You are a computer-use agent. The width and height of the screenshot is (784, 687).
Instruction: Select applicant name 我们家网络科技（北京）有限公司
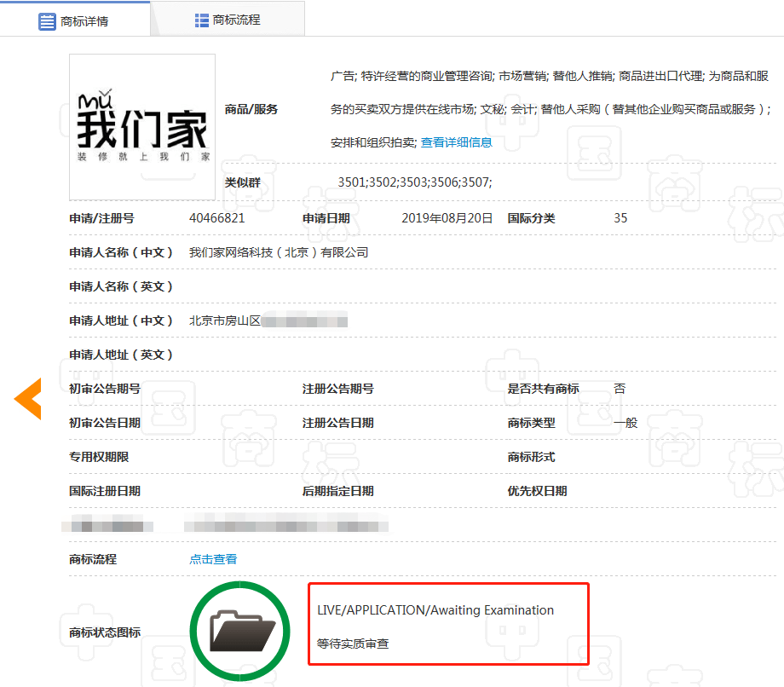279,252
